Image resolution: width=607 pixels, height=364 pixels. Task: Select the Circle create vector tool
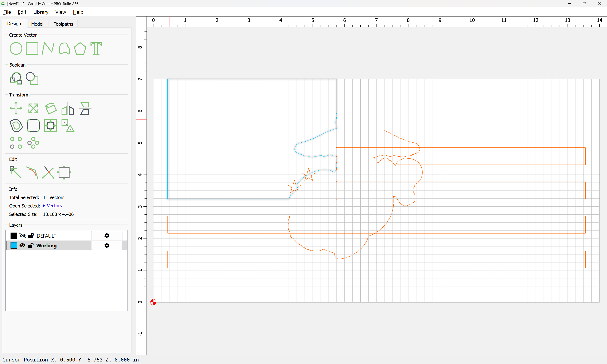pyautogui.click(x=16, y=48)
